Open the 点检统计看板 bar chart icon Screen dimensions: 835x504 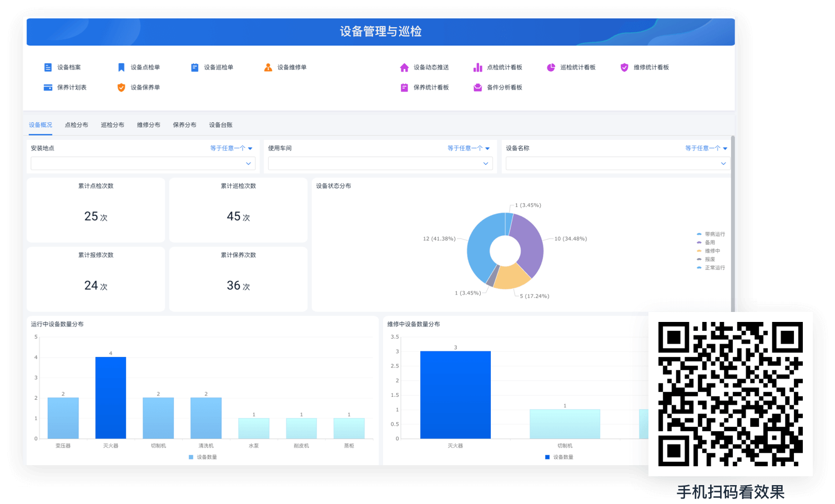(x=477, y=68)
